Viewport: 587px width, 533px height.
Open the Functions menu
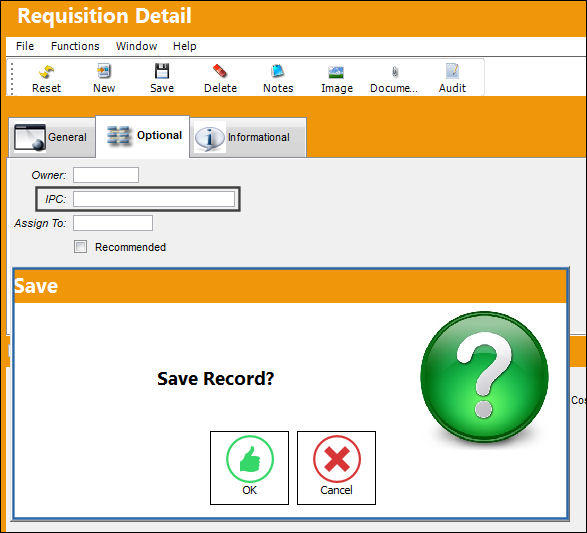(x=75, y=46)
